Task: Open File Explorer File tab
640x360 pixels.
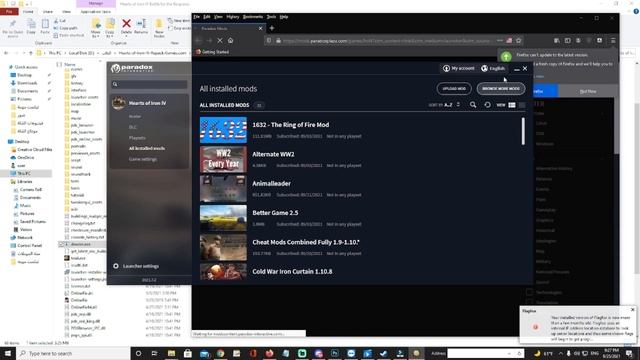Action: coord(9,12)
